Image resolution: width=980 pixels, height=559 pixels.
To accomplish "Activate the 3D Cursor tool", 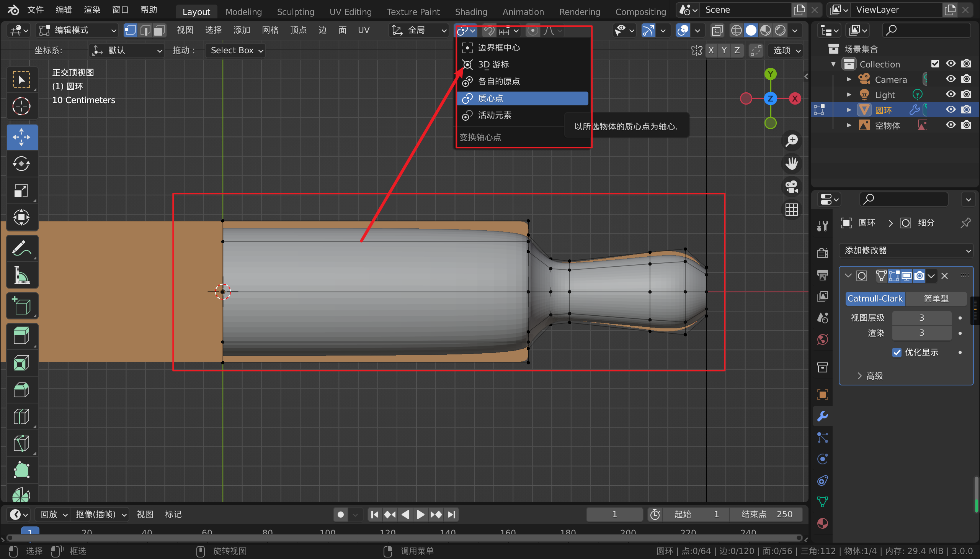I will pos(22,107).
